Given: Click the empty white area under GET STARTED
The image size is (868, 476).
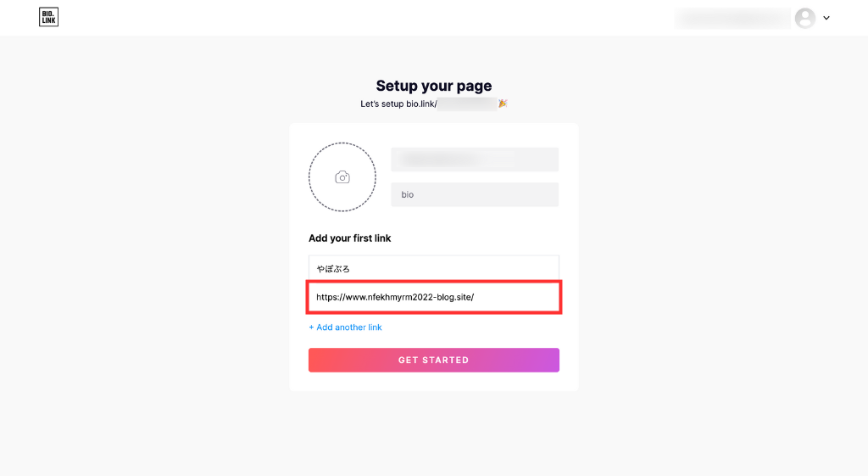Looking at the screenshot, I should point(433,382).
